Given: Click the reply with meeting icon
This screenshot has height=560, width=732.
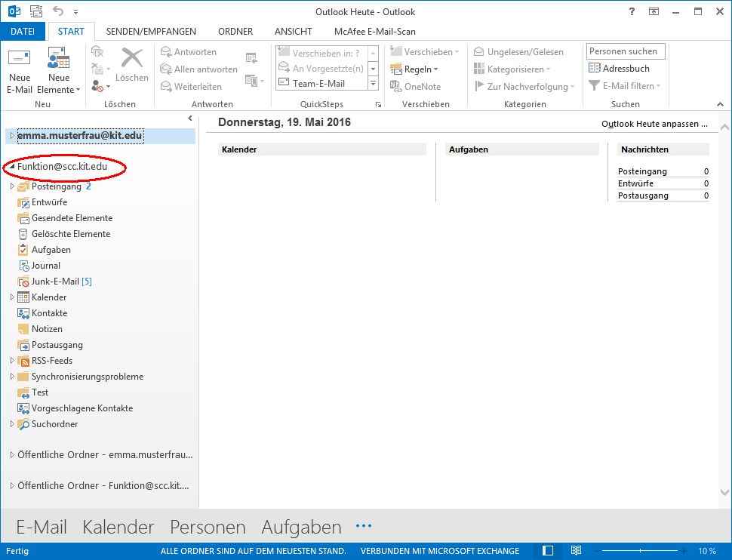Looking at the screenshot, I should pos(251,57).
